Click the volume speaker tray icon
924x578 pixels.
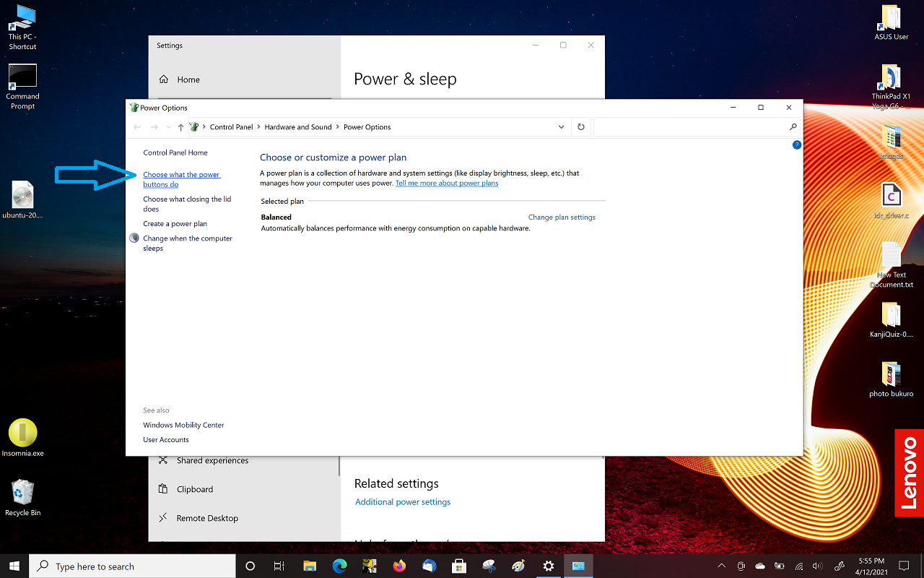(x=817, y=566)
